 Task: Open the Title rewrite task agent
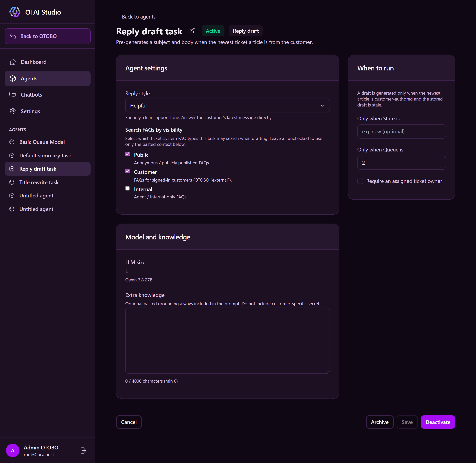(47, 182)
